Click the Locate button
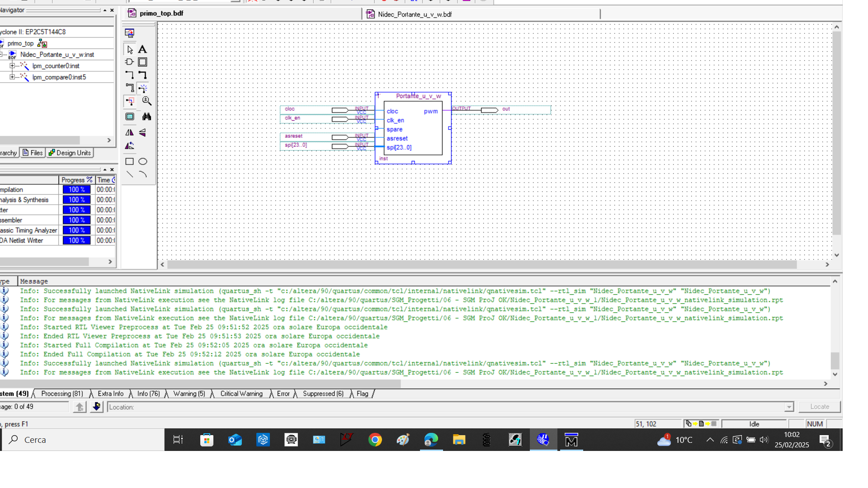 click(820, 407)
